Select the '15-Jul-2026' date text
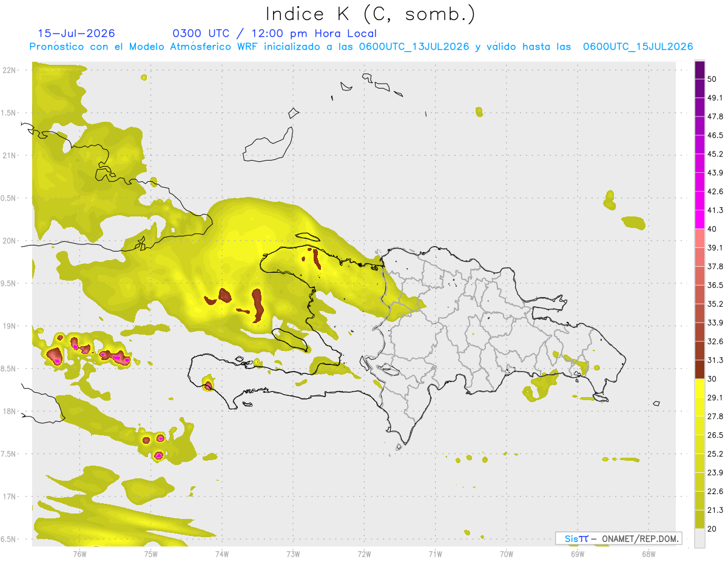 (76, 33)
